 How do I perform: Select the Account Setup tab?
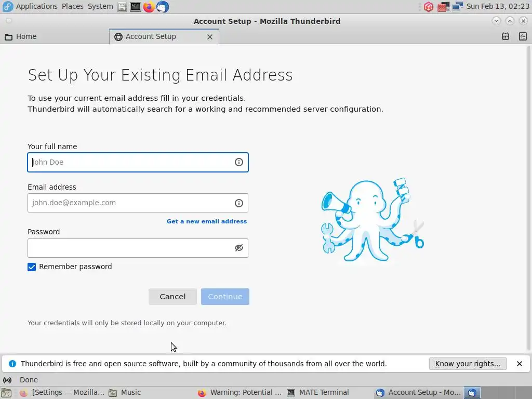coord(164,37)
